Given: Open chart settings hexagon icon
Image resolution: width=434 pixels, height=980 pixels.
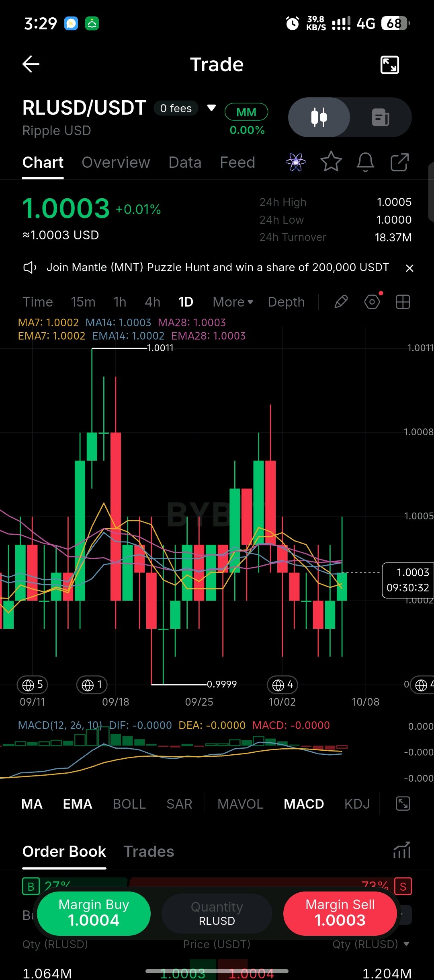Looking at the screenshot, I should coord(372,302).
